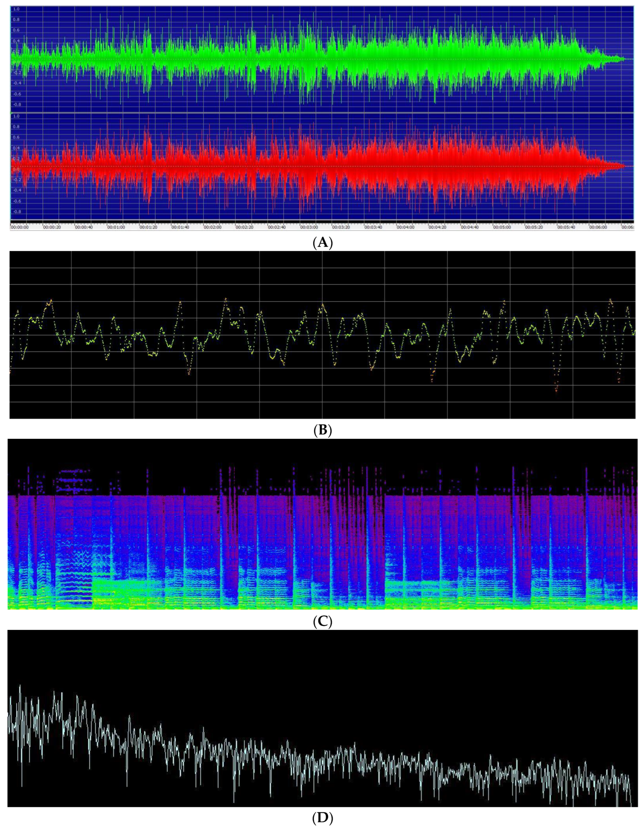Click the 00:02:00 timeline label
The image size is (644, 830).
213,227
